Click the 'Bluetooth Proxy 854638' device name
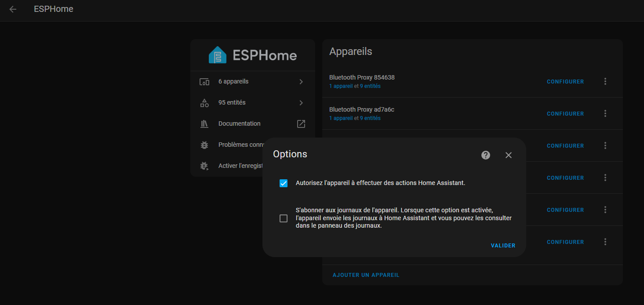Screen dimensions: 644x305 click(x=362, y=77)
